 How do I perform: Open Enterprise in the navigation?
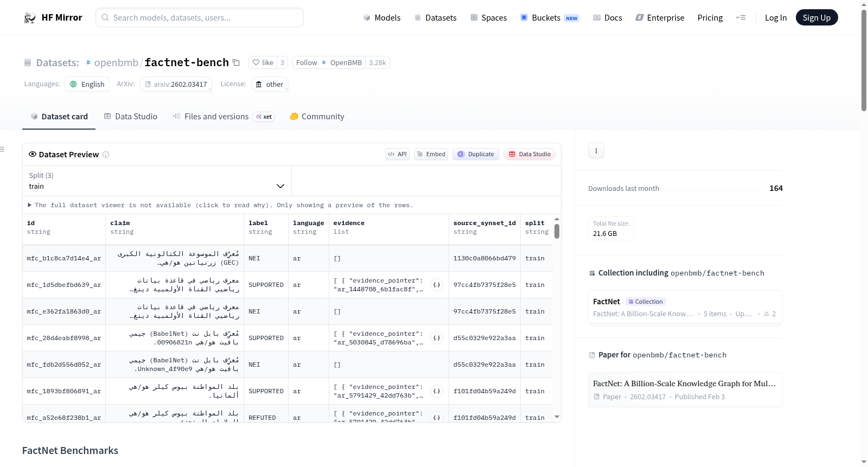point(660,18)
